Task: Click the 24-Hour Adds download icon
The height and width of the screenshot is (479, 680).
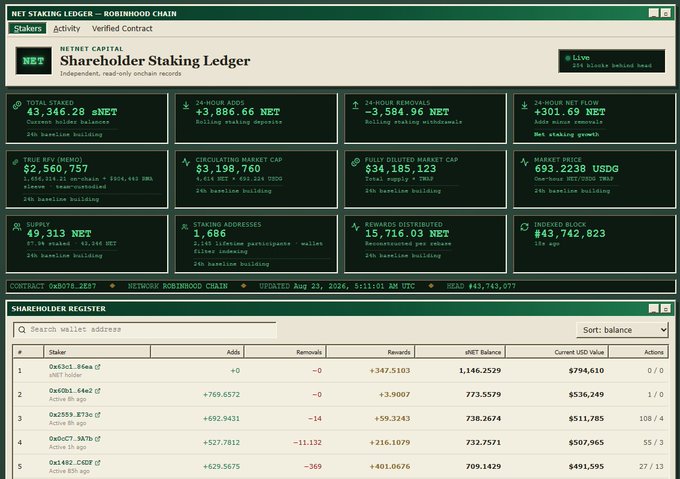Action: point(186,105)
